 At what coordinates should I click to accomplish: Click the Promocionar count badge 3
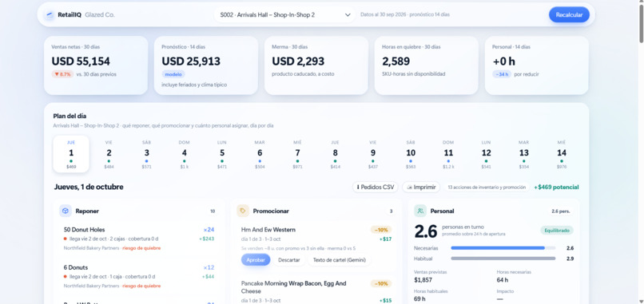(391, 211)
